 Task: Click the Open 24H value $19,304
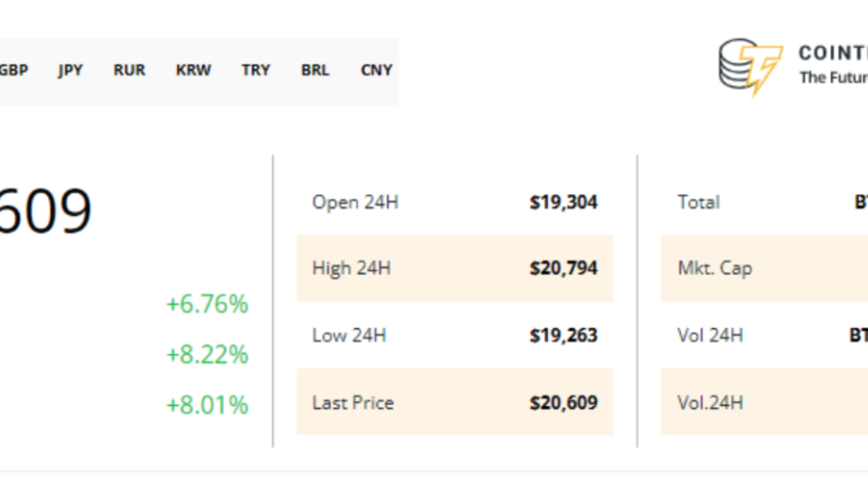coord(565,202)
